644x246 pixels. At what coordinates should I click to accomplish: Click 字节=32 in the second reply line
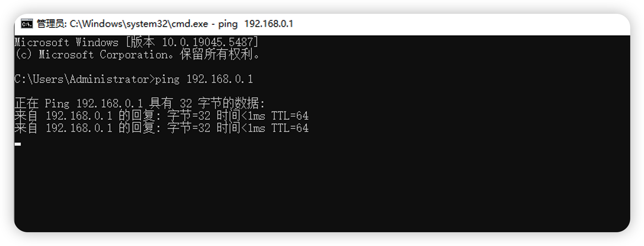(189, 128)
